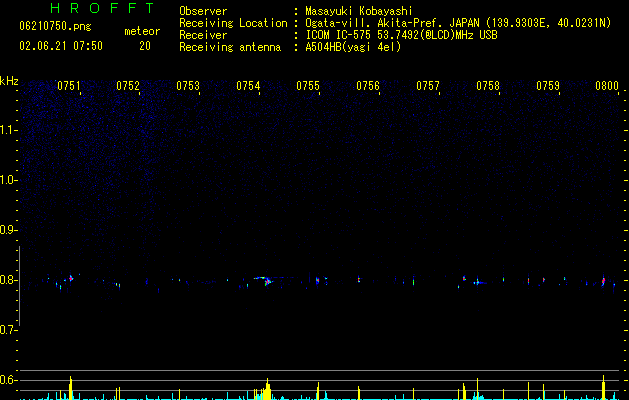The image size is (629, 400).
Task: Click the 0752 time marker
Action: [128, 86]
